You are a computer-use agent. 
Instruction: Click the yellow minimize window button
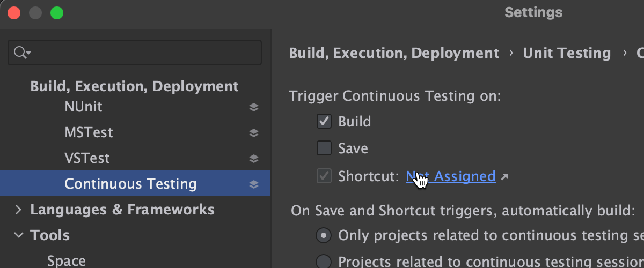(x=35, y=13)
